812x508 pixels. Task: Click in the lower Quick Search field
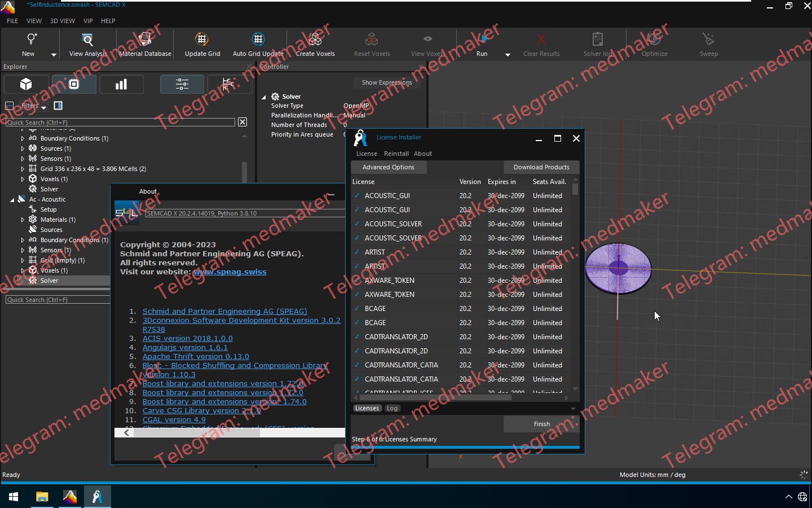(x=58, y=300)
